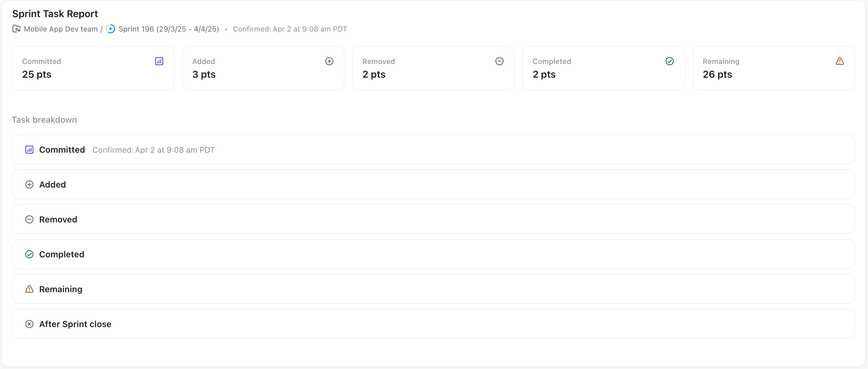Click the x-circle icon beside After Sprint close
This screenshot has height=369, width=868.
pyautogui.click(x=29, y=324)
